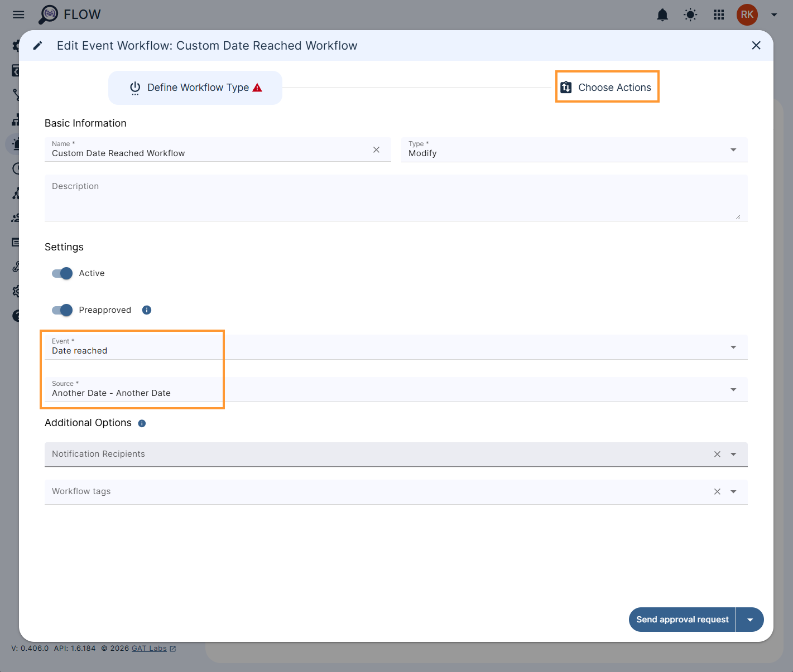Image resolution: width=793 pixels, height=672 pixels.
Task: Click the FLOW logo
Action: (x=69, y=14)
